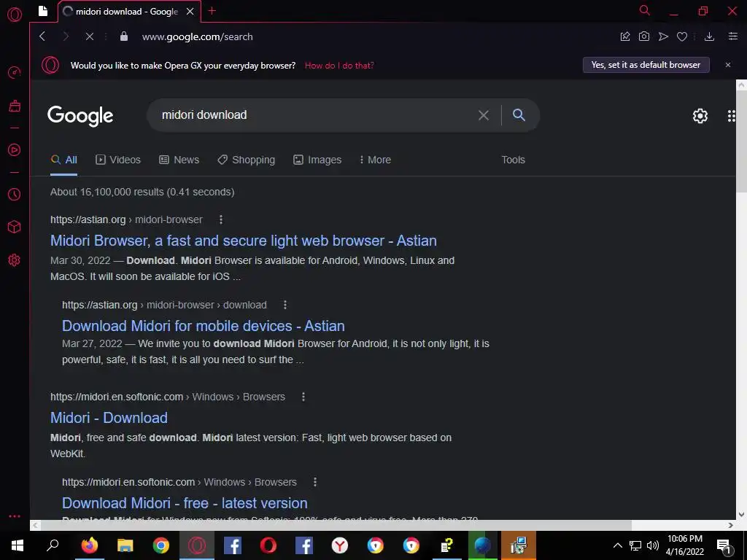Open options for astian.org download result
The height and width of the screenshot is (560, 747).
[x=285, y=305]
